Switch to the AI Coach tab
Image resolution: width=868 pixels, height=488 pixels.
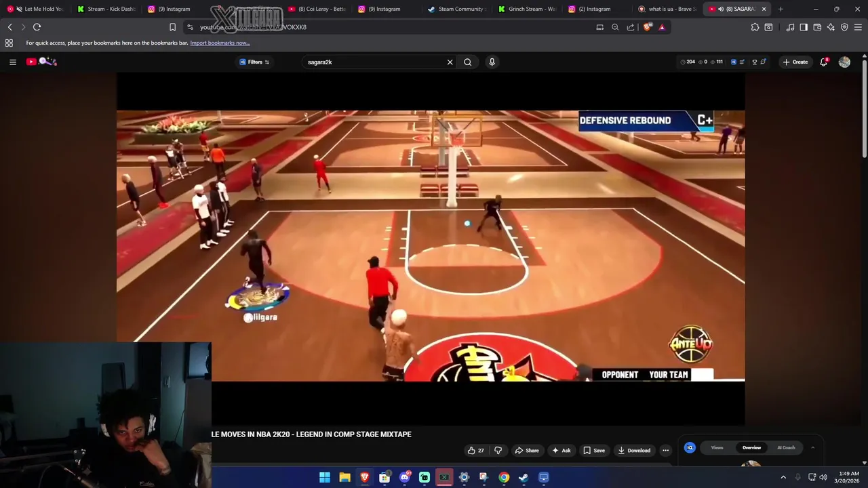786,447
